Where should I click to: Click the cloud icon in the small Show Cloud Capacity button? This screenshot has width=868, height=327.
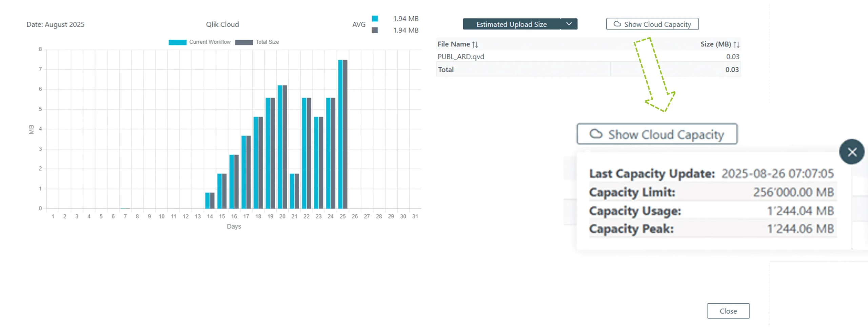617,24
